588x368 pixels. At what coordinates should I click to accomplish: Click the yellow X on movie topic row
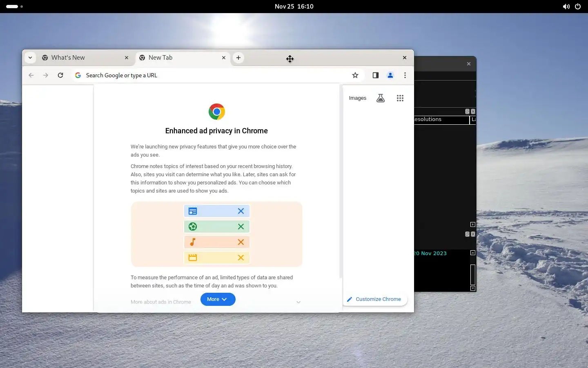(x=241, y=258)
